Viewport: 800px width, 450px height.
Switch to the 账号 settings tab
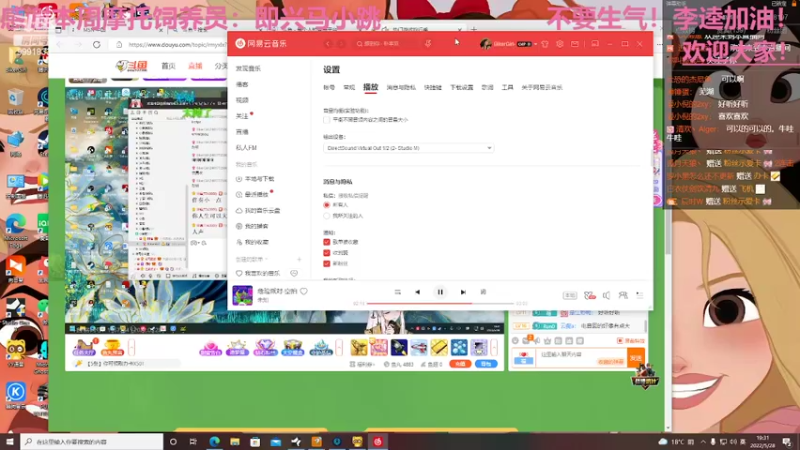(x=329, y=88)
